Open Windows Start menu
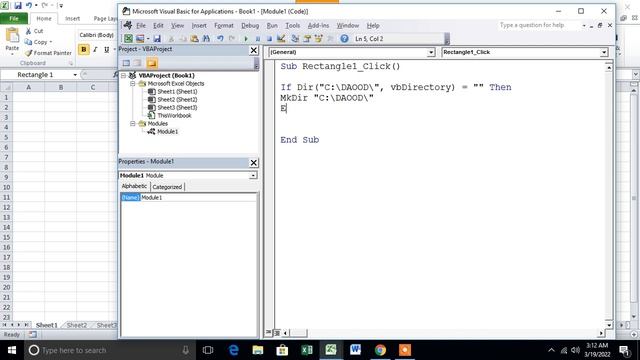 pyautogui.click(x=12, y=350)
